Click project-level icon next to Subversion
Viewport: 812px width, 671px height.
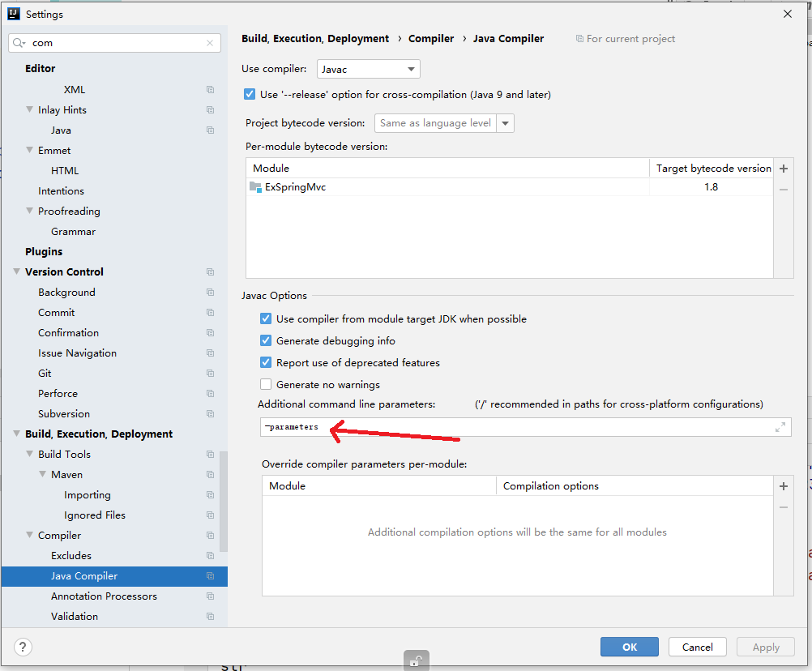point(210,413)
